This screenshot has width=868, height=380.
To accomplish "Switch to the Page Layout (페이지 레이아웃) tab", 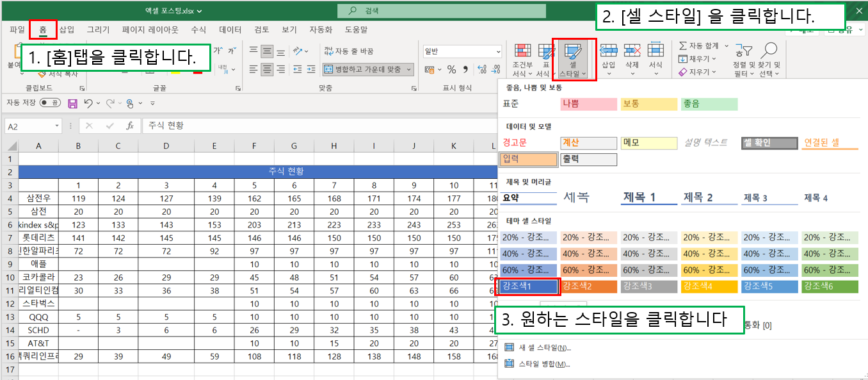I will pyautogui.click(x=150, y=29).
